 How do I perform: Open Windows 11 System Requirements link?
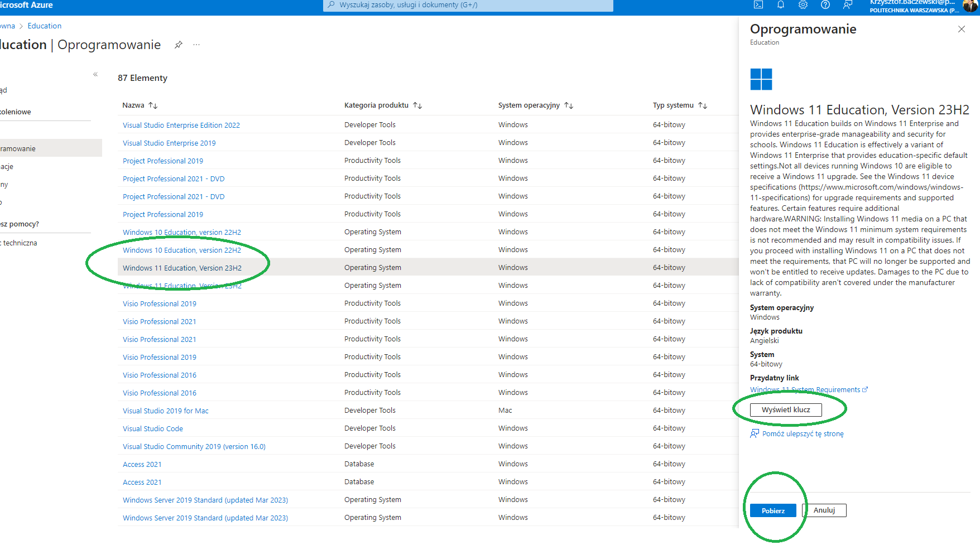809,389
